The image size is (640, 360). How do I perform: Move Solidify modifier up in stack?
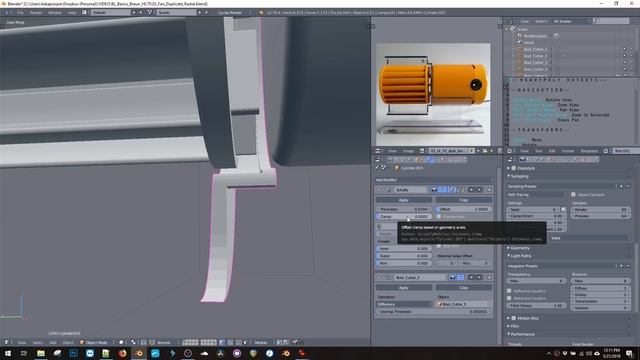pyautogui.click(x=471, y=190)
